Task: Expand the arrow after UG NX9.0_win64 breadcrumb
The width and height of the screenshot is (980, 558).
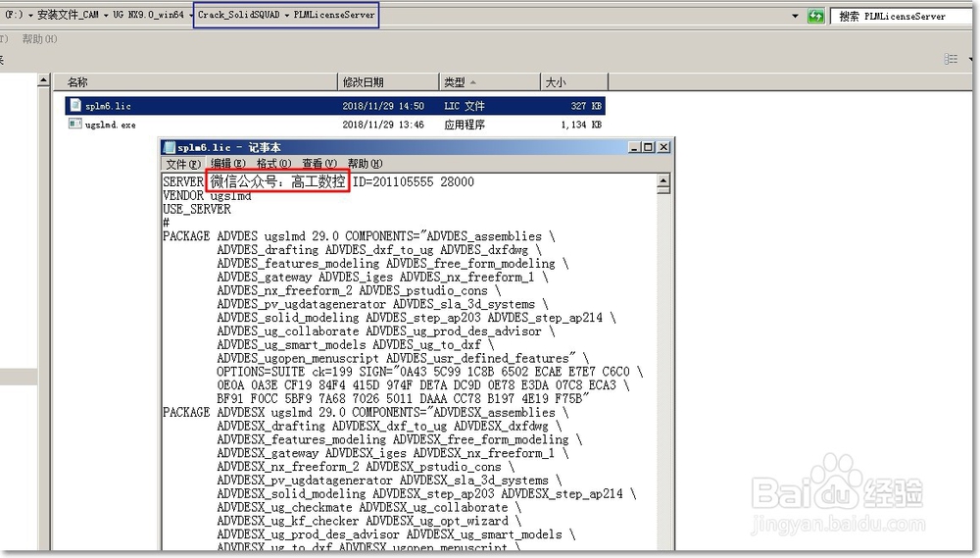Action: [189, 15]
